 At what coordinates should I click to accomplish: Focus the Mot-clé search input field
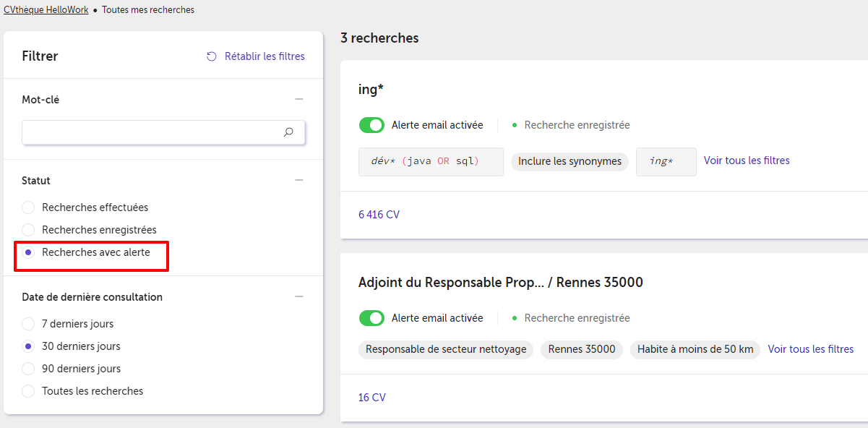(163, 132)
